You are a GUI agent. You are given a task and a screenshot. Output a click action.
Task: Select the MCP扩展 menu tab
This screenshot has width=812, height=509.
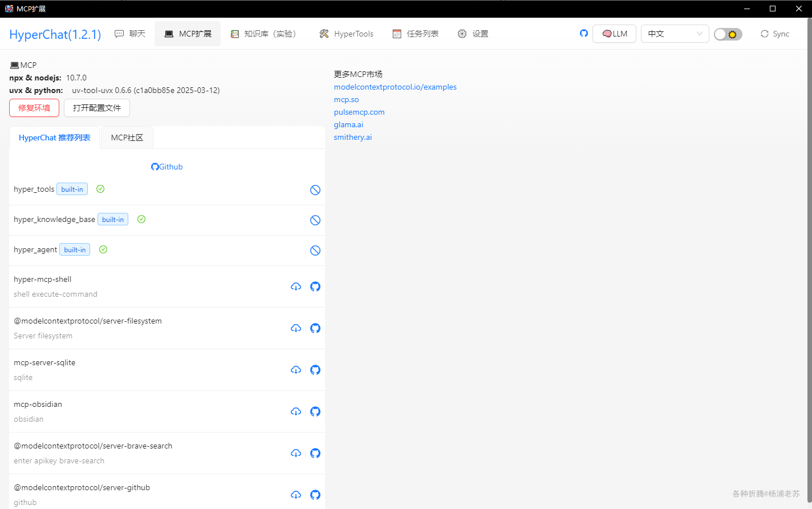(188, 34)
